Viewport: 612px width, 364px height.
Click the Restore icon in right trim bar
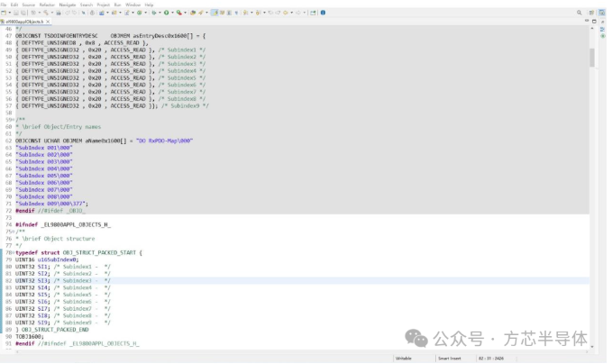603,23
